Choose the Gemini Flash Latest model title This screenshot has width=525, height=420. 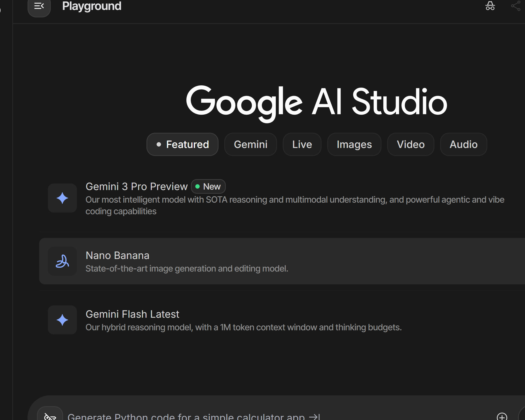132,314
